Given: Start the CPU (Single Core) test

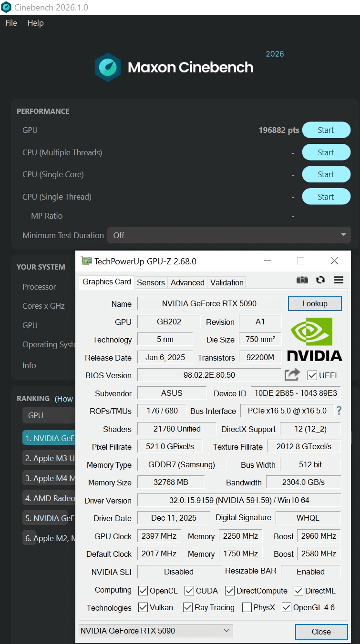Looking at the screenshot, I should pos(326,174).
